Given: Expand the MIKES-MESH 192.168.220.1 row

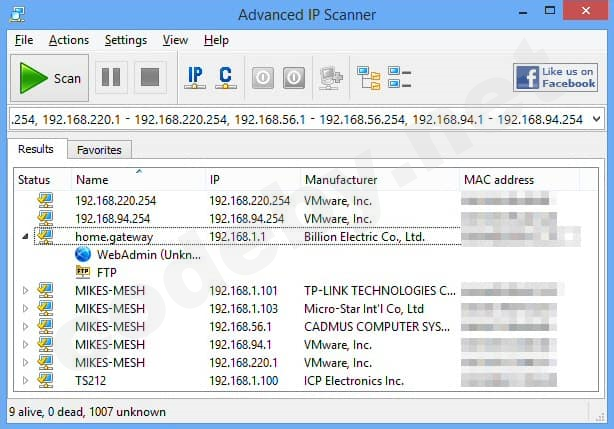Looking at the screenshot, I should tap(25, 362).
